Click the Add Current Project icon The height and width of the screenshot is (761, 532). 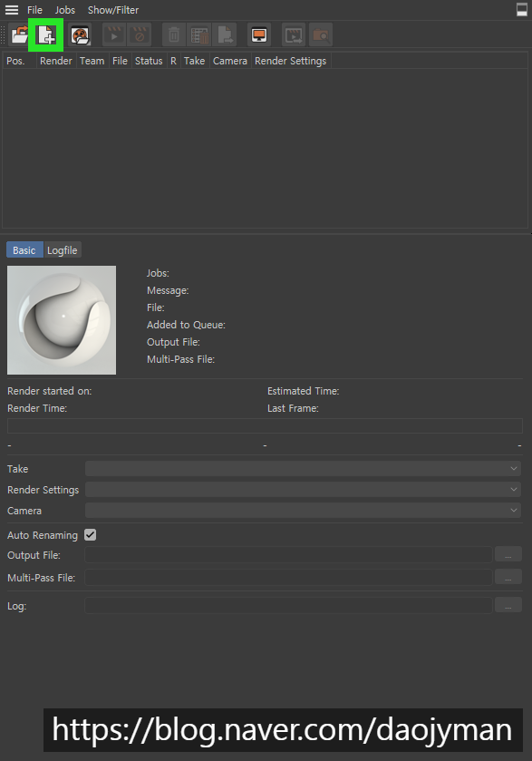click(x=46, y=35)
